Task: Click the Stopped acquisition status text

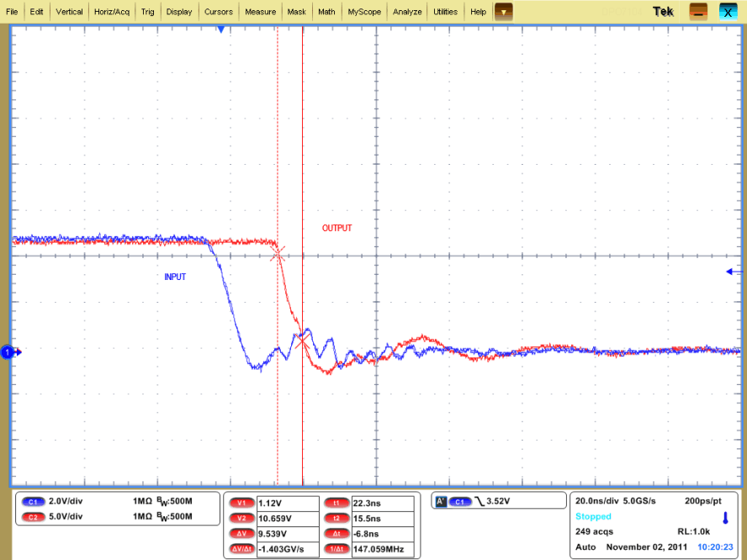Action: 594,516
